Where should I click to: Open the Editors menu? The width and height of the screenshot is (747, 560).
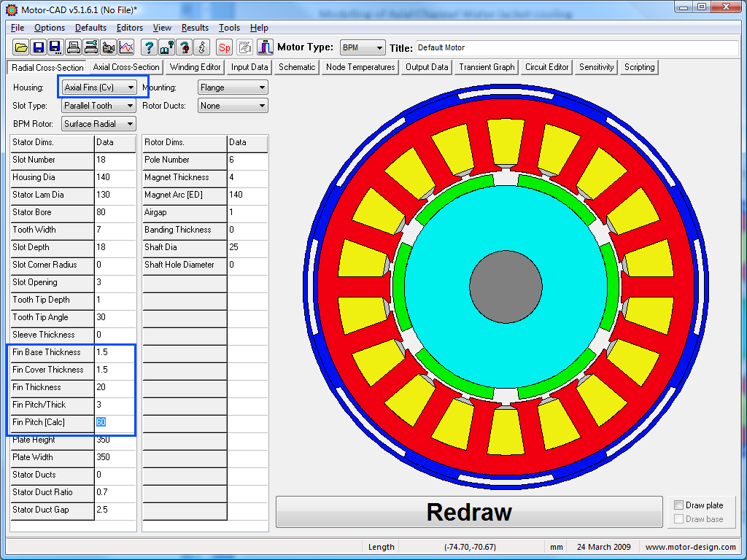(x=130, y=28)
